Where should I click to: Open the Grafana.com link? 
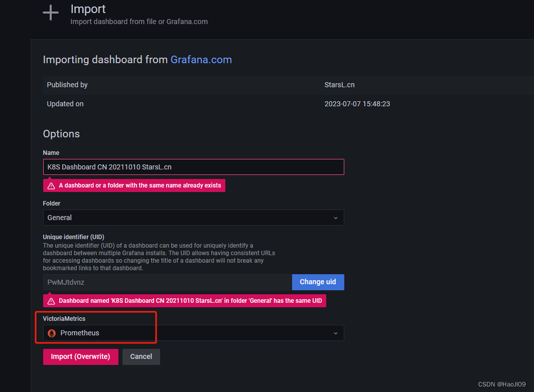(x=201, y=60)
